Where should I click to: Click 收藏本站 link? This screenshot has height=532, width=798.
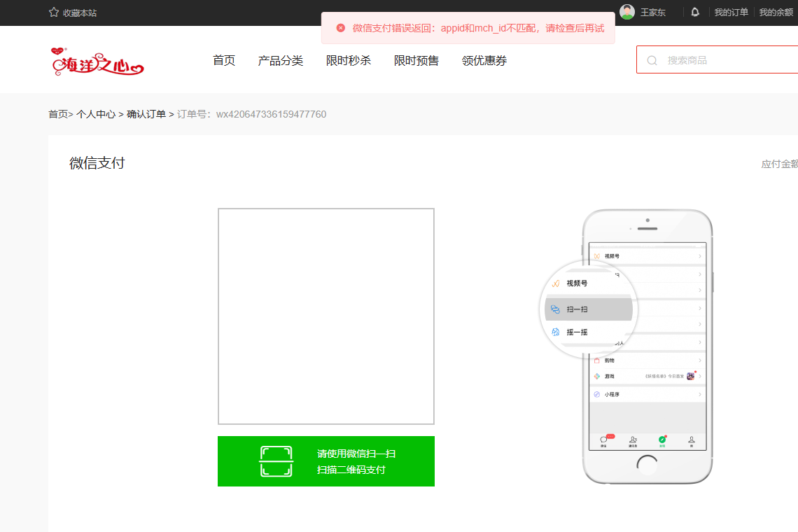(80, 13)
